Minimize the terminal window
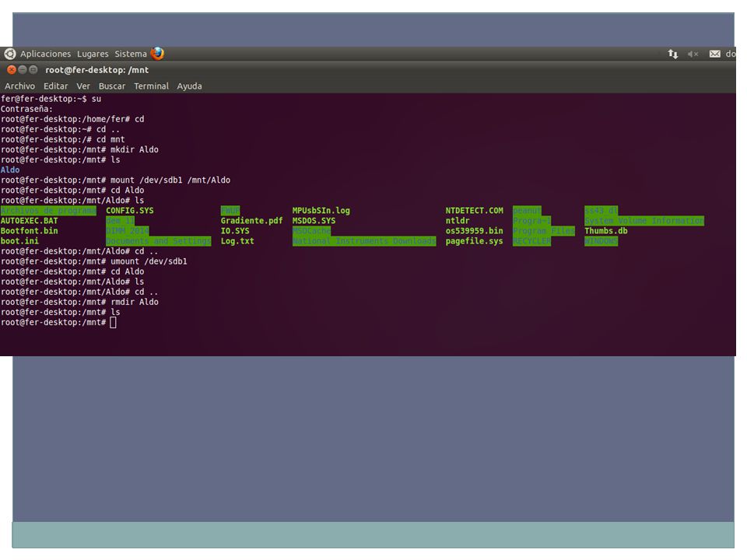Viewport: 747px width, 560px height. coord(23,69)
